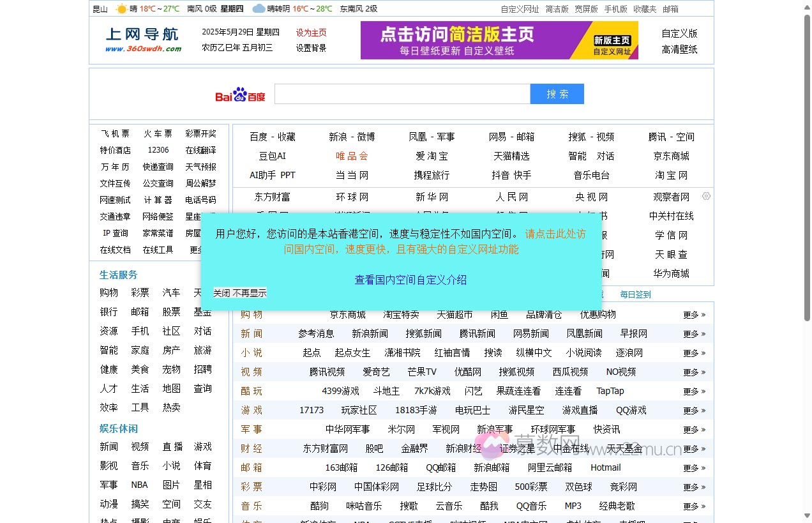Visit 唯品会 from the quick links
Image resolution: width=812 pixels, height=523 pixels.
click(x=352, y=155)
